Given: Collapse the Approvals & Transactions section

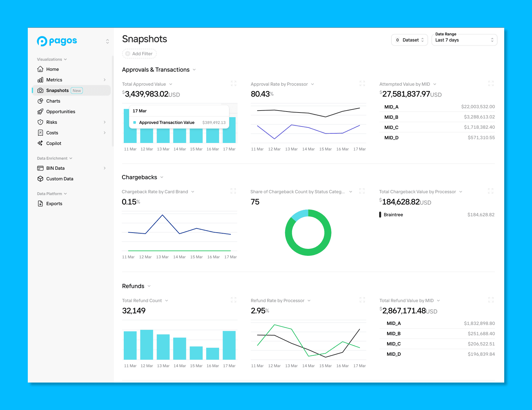Looking at the screenshot, I should click(194, 70).
